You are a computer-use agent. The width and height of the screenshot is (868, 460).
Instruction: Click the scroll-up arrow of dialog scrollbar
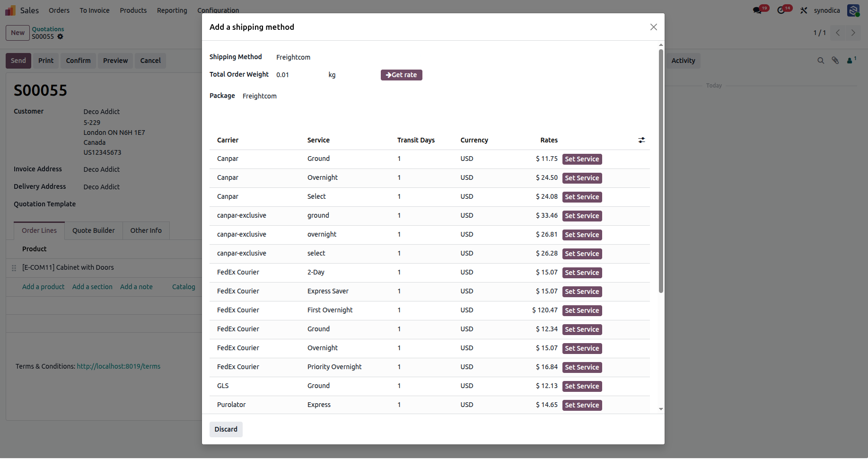[x=661, y=45]
